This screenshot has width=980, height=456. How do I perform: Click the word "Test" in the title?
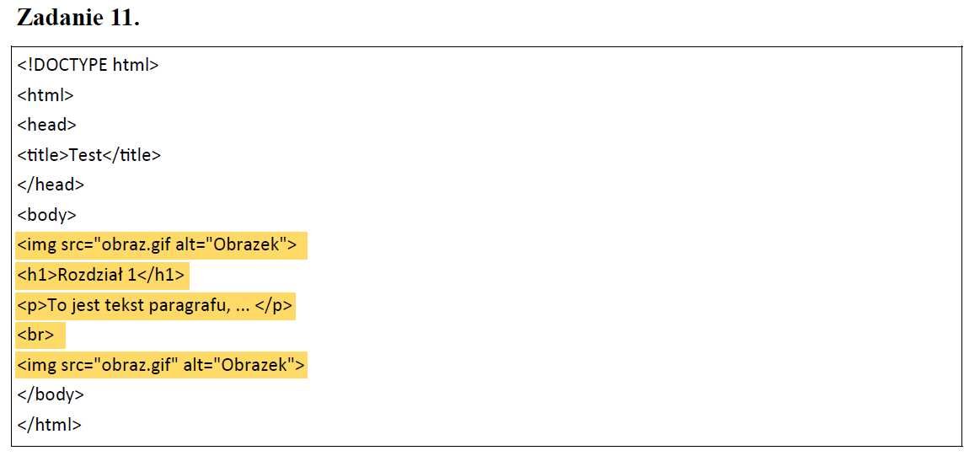(x=85, y=155)
